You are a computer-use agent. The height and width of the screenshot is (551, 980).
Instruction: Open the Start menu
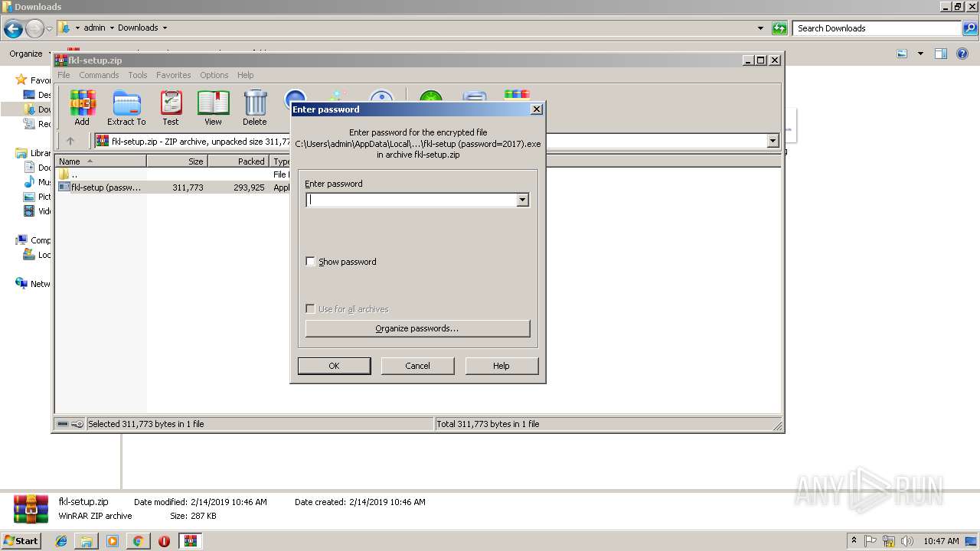(21, 540)
